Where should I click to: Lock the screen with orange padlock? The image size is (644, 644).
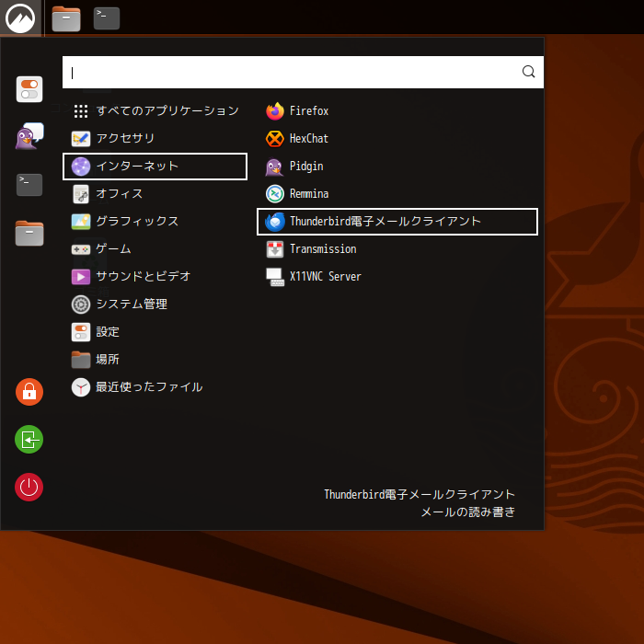click(29, 392)
